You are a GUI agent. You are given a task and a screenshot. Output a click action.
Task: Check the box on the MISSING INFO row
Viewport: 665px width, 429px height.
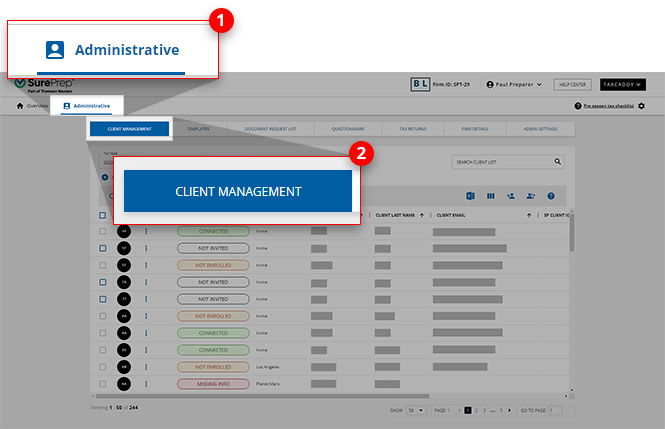[102, 384]
